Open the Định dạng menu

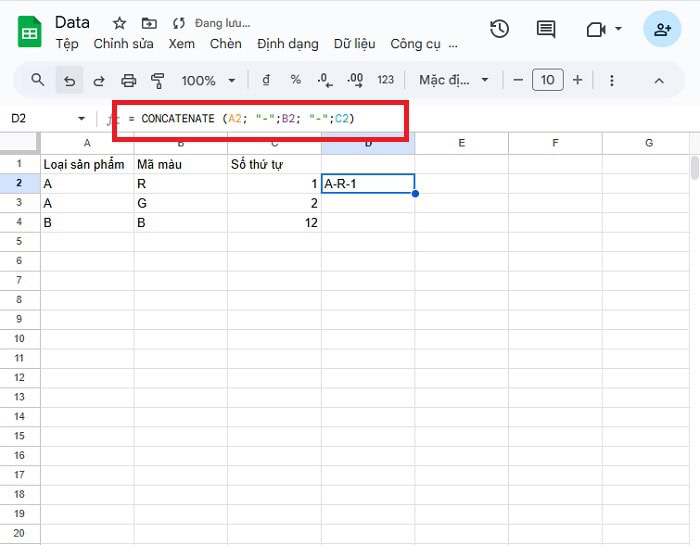click(x=287, y=44)
